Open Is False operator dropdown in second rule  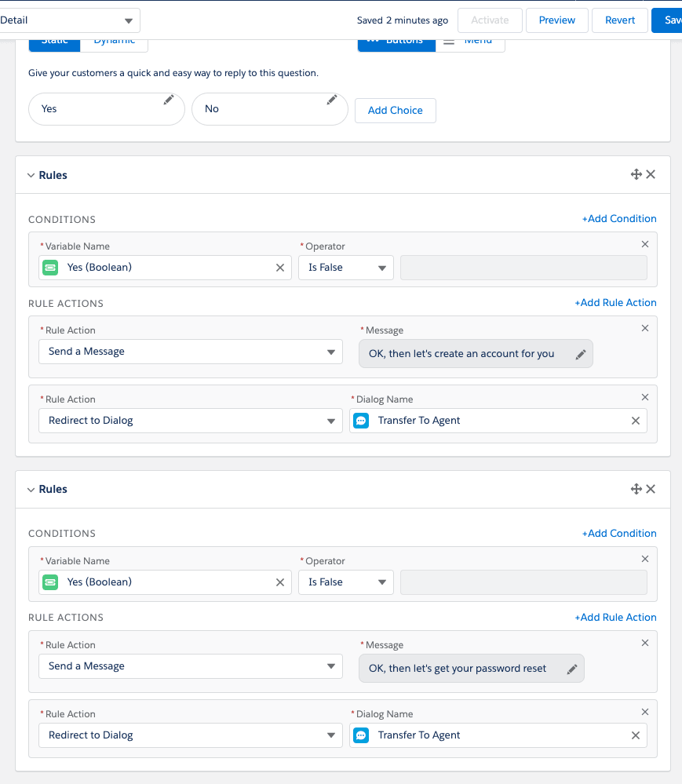[346, 582]
